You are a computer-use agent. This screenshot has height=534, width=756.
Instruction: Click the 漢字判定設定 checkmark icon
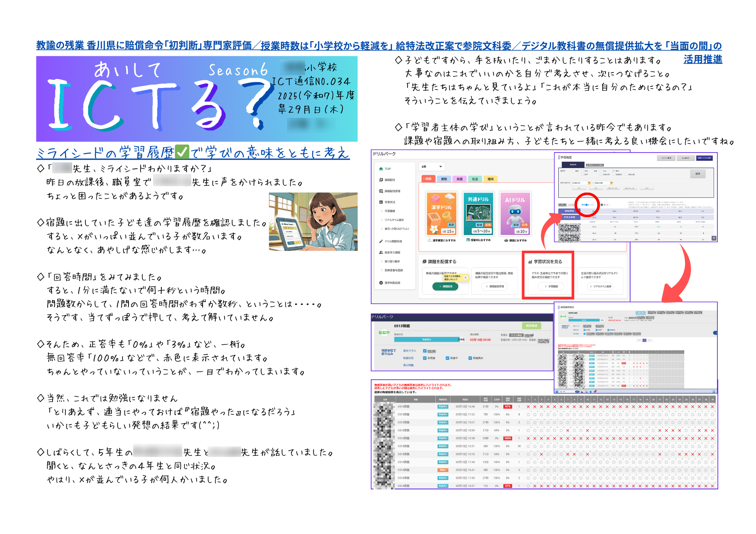point(381,282)
